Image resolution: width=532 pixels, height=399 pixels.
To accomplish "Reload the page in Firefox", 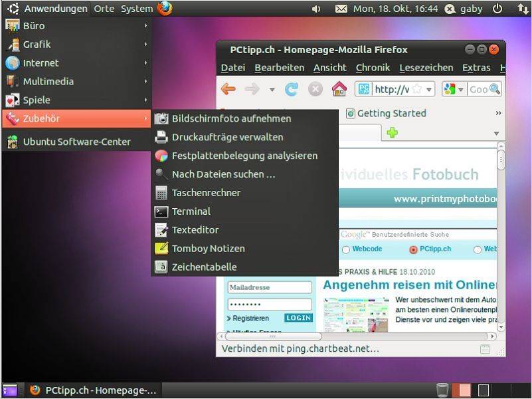I will (291, 89).
